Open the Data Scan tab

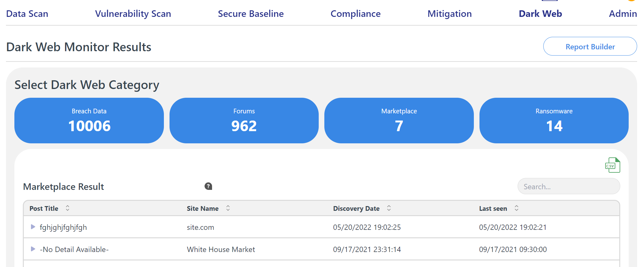pyautogui.click(x=27, y=14)
